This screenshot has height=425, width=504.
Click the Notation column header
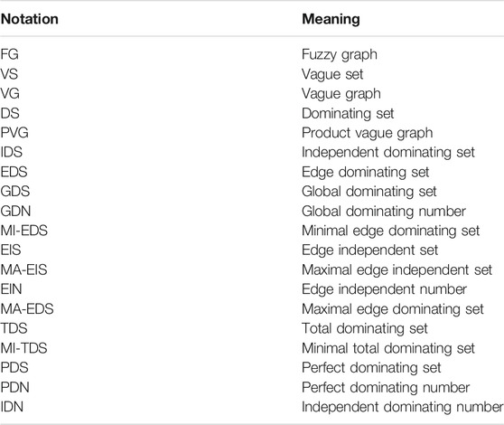(x=30, y=19)
